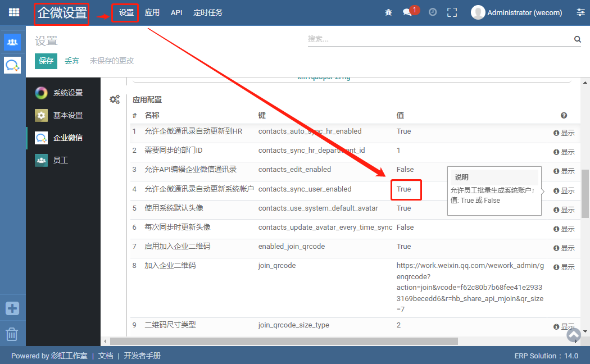590x364 pixels.
Task: Open the 文档 footer link
Action: [x=106, y=356]
